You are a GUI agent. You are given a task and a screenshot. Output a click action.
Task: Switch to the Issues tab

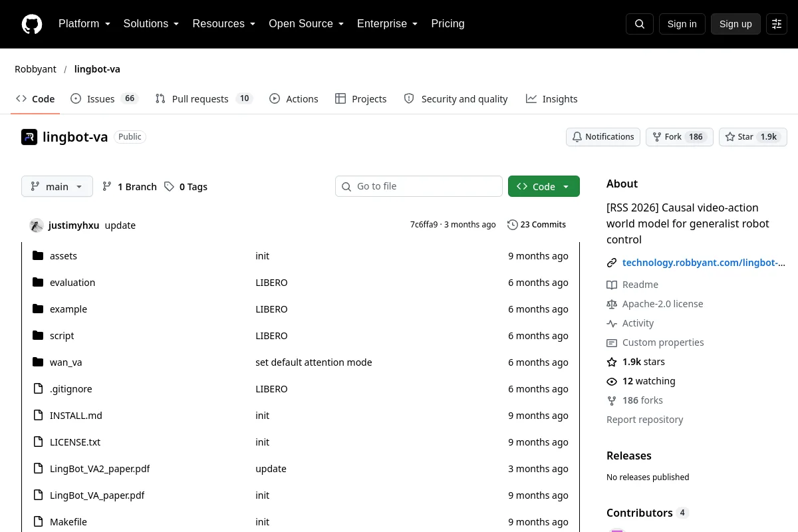[x=104, y=99]
